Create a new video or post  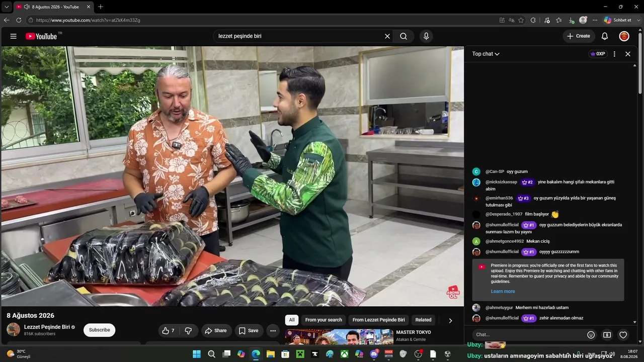[x=579, y=36]
